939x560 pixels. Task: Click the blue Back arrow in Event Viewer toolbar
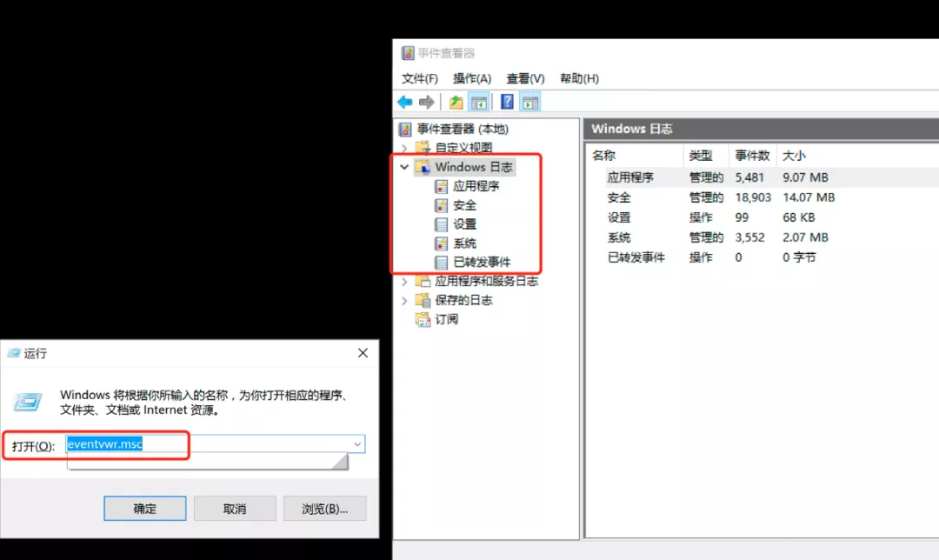[405, 102]
